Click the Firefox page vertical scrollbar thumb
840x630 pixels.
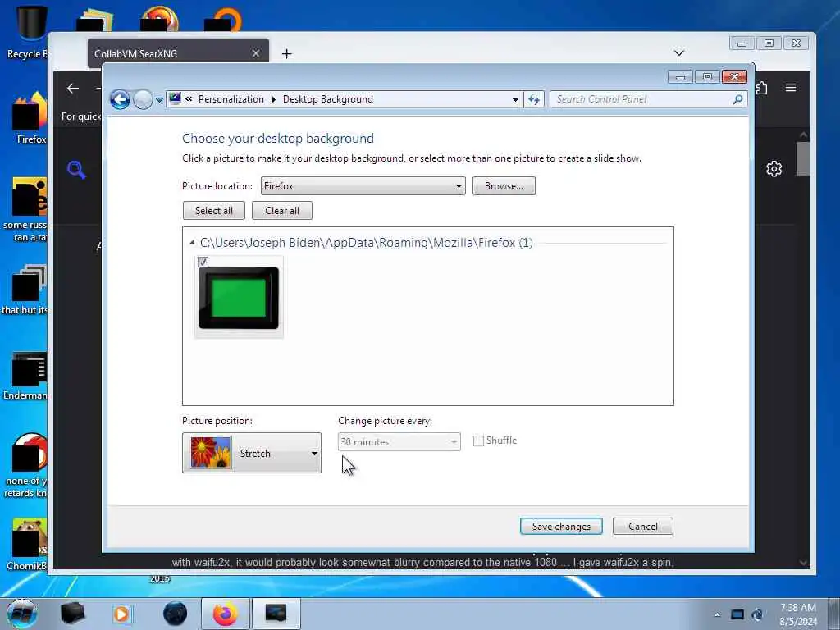click(803, 158)
